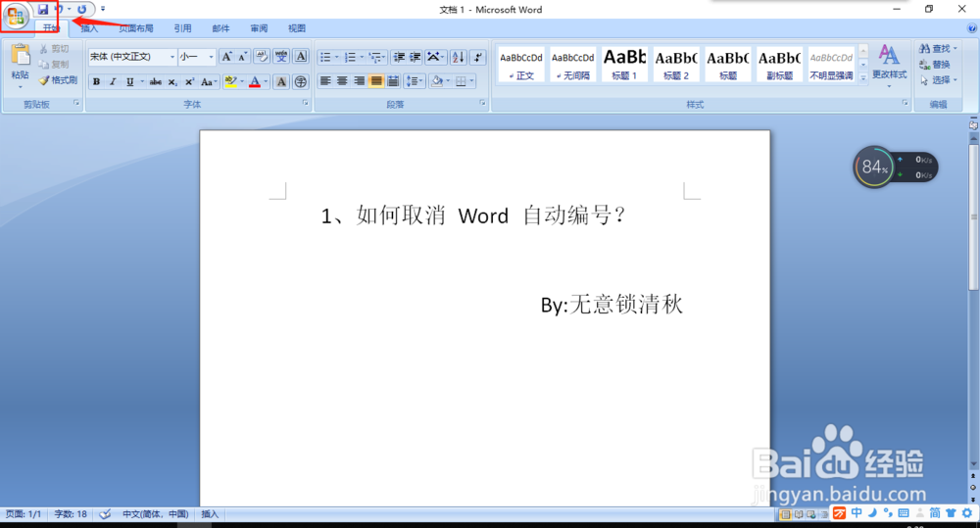
Task: Open the round Office Button menu
Action: 16,17
